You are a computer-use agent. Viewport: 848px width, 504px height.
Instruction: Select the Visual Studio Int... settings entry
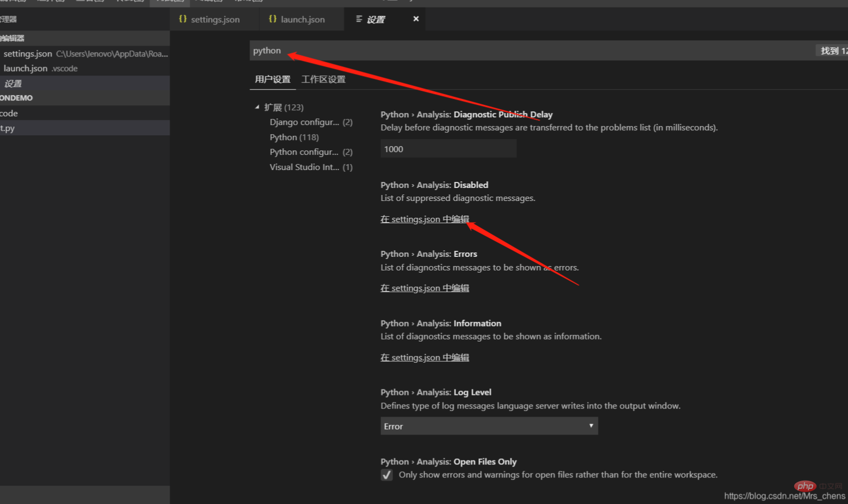pyautogui.click(x=304, y=167)
